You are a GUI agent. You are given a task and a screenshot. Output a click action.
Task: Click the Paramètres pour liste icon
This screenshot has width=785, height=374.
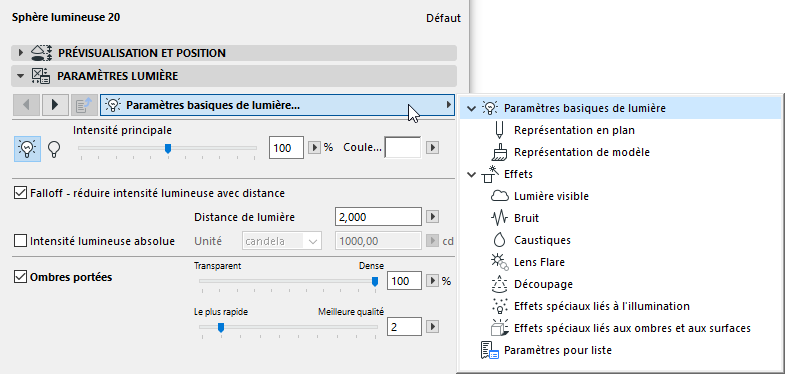(489, 350)
